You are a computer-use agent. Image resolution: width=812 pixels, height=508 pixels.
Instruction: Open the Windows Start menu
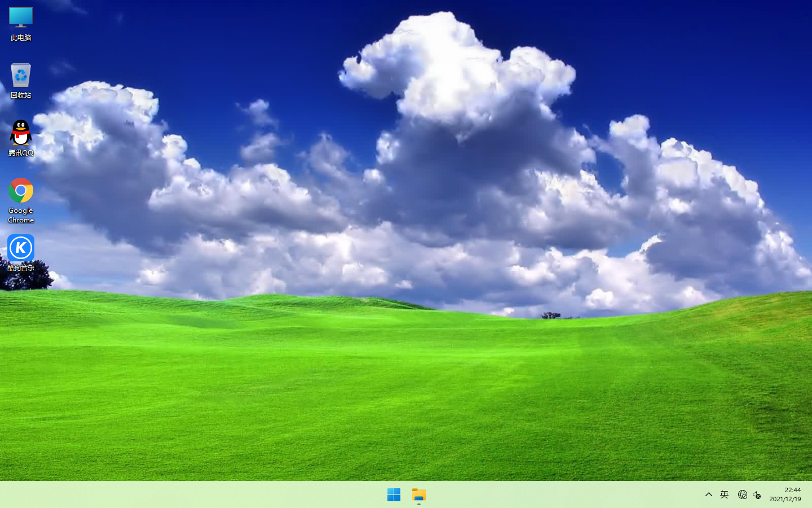coord(394,495)
